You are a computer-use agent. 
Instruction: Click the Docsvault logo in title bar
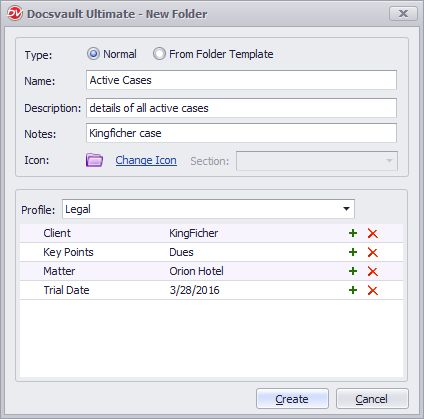[15, 14]
